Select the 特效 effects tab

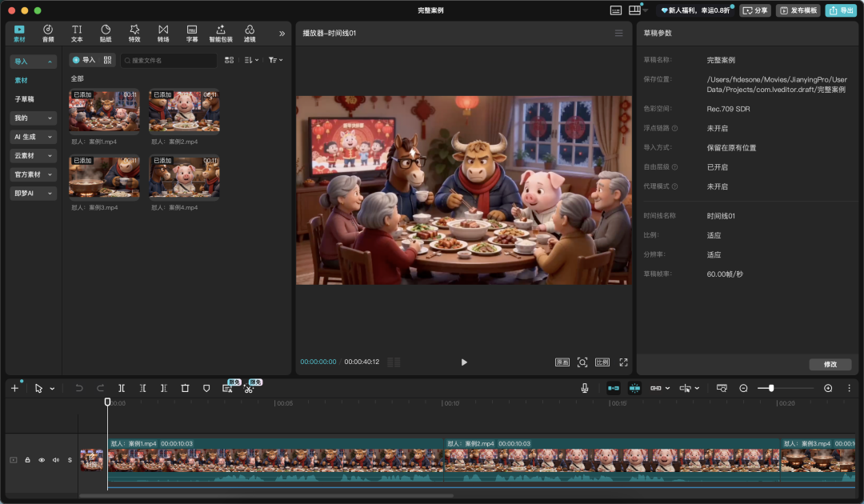tap(134, 33)
